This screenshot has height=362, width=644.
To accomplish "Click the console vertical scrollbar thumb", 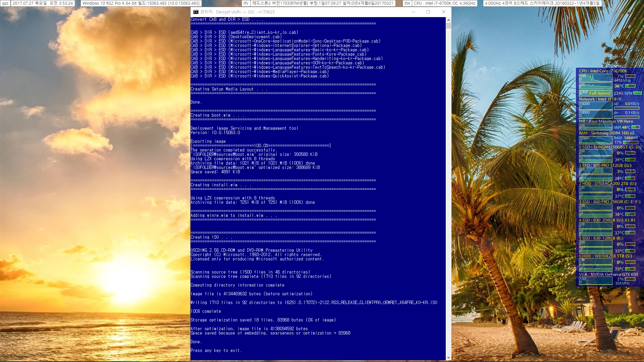I will click(x=448, y=25).
